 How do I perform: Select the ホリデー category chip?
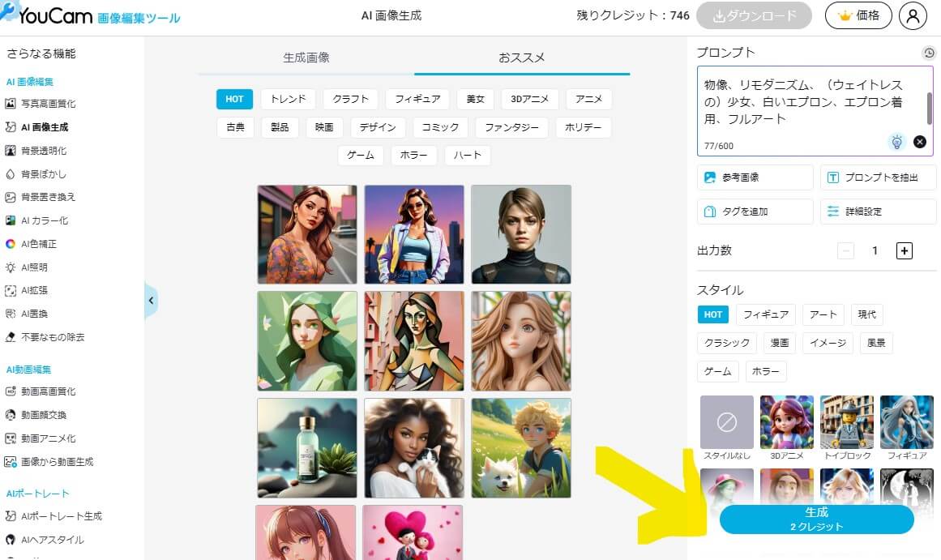(x=584, y=127)
